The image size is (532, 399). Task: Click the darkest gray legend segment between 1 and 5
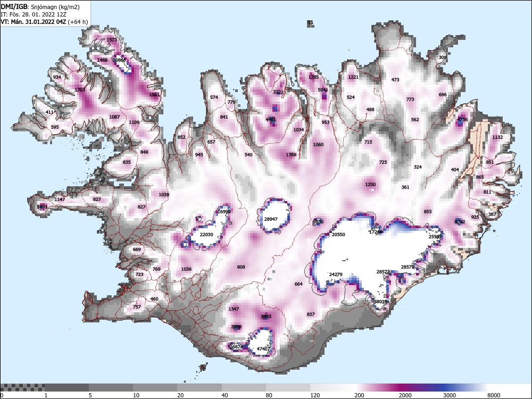pyautogui.click(x=66, y=387)
